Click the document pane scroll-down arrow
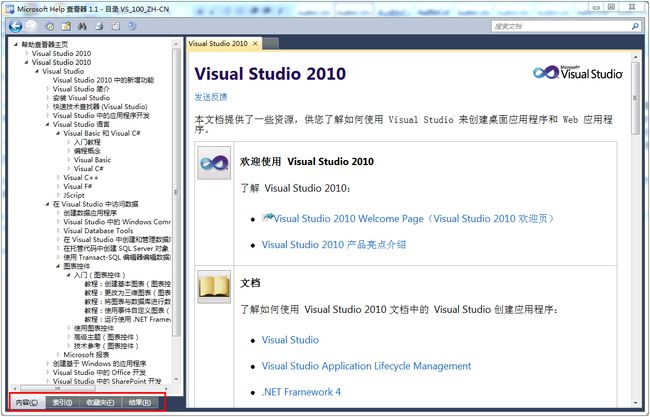Viewport: 650px width, 417px height. click(635, 402)
